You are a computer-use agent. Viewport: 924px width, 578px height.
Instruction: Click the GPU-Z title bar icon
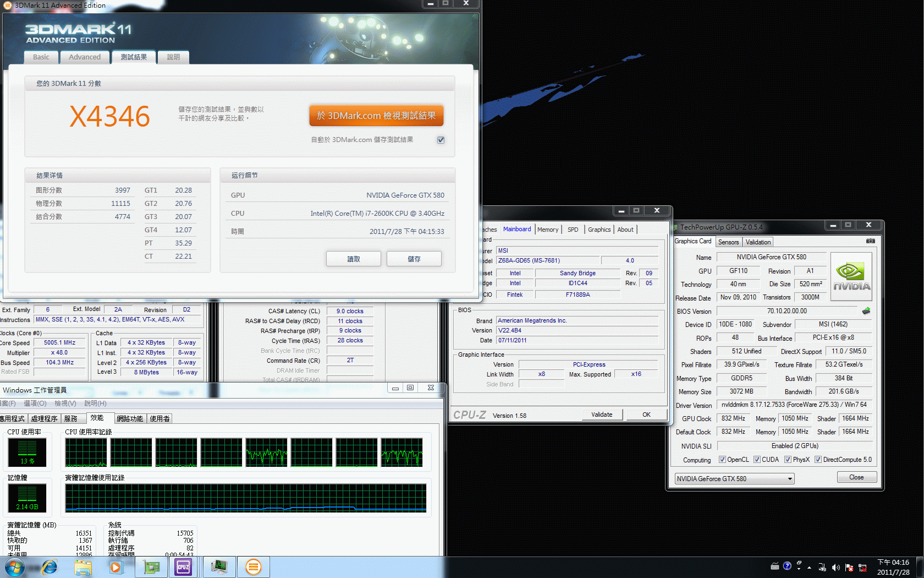(675, 227)
